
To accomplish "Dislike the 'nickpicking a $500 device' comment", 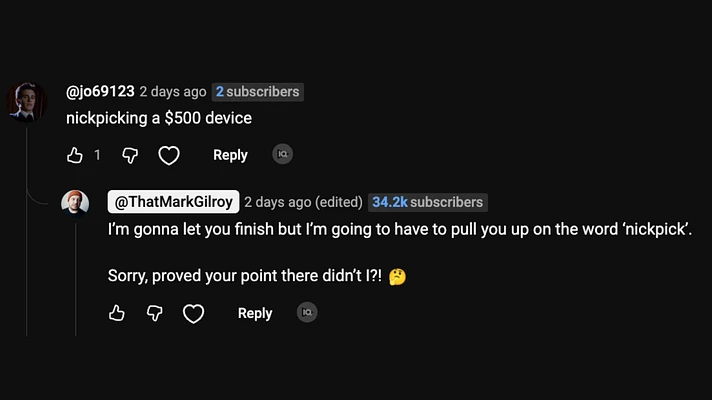I will pyautogui.click(x=129, y=155).
